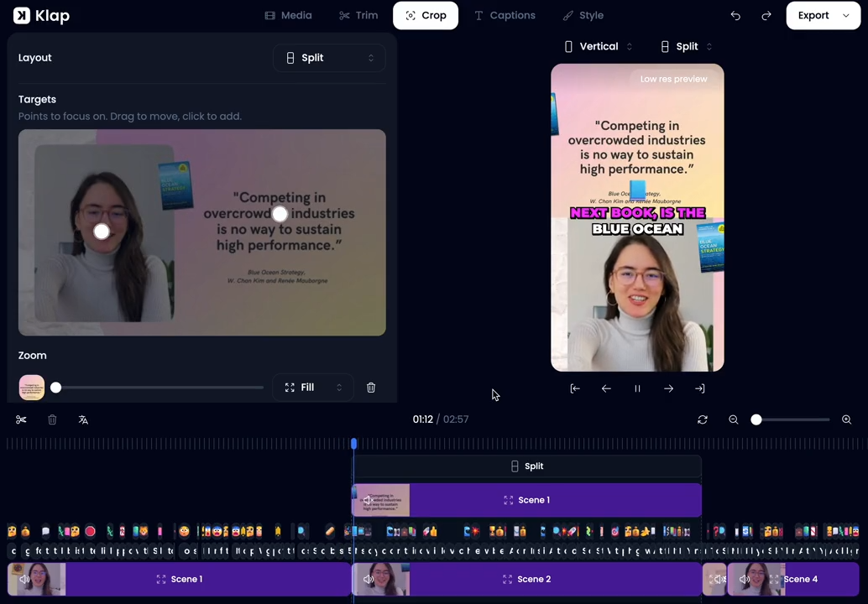This screenshot has width=868, height=604.
Task: Open the Captions tab
Action: pos(505,15)
